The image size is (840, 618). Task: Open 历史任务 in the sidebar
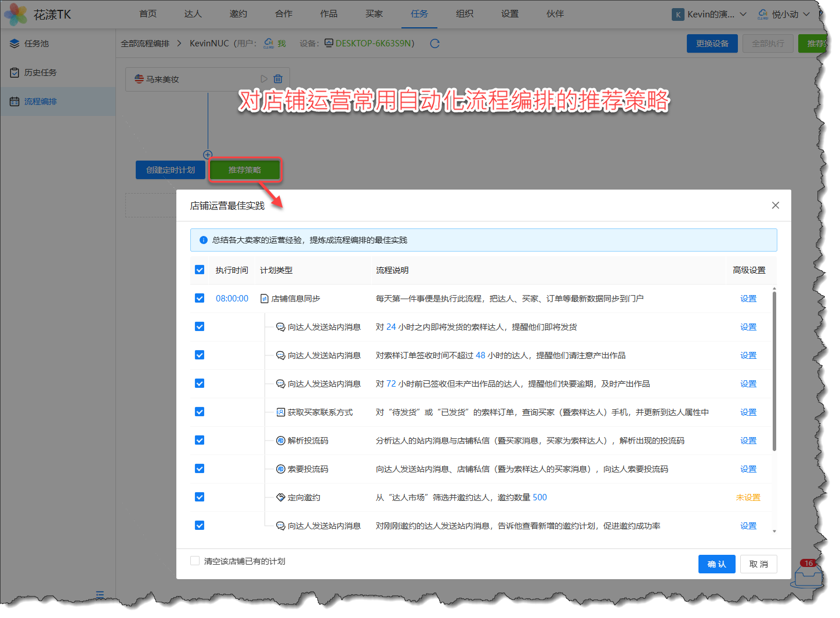tap(40, 72)
